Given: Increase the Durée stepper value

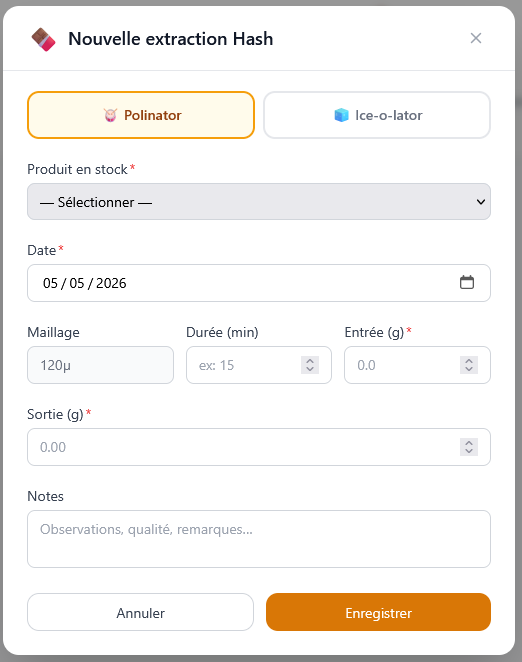Looking at the screenshot, I should click(310, 361).
